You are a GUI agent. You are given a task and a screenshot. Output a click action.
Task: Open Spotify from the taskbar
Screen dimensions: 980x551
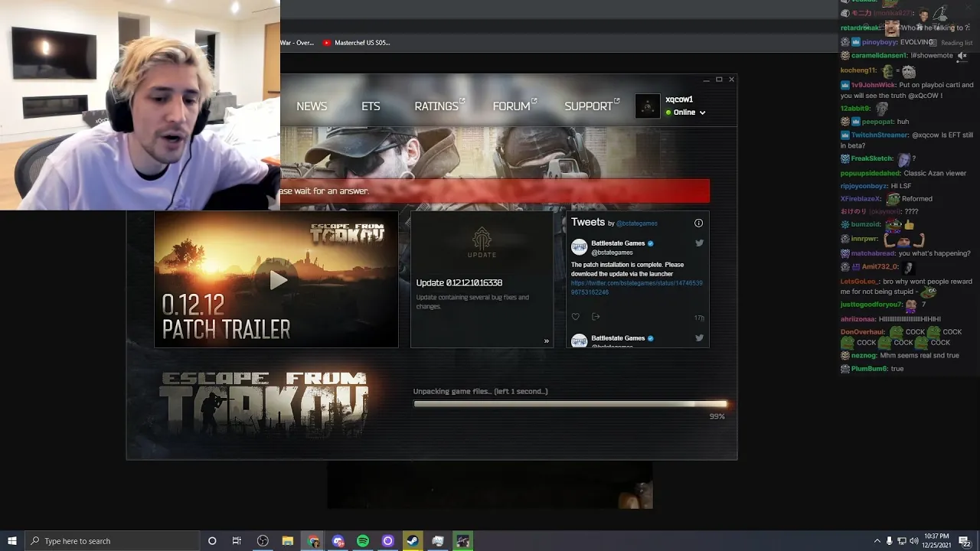tap(363, 541)
